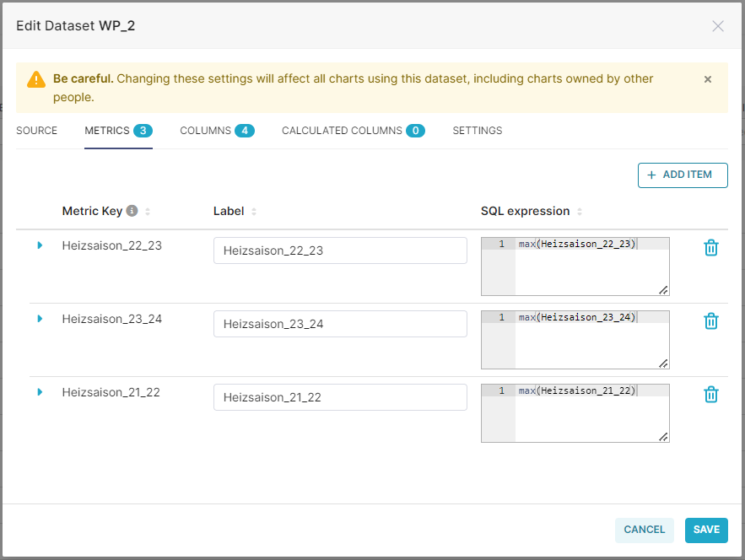Image resolution: width=745 pixels, height=560 pixels.
Task: Delete the Heizsaison_21_22 metric via trash icon
Action: click(x=710, y=394)
